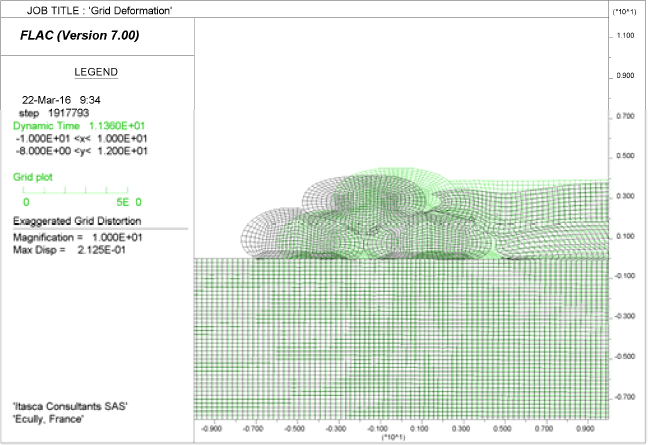
Task: Click the y-axis tick label -0.100
Action: click(x=624, y=276)
